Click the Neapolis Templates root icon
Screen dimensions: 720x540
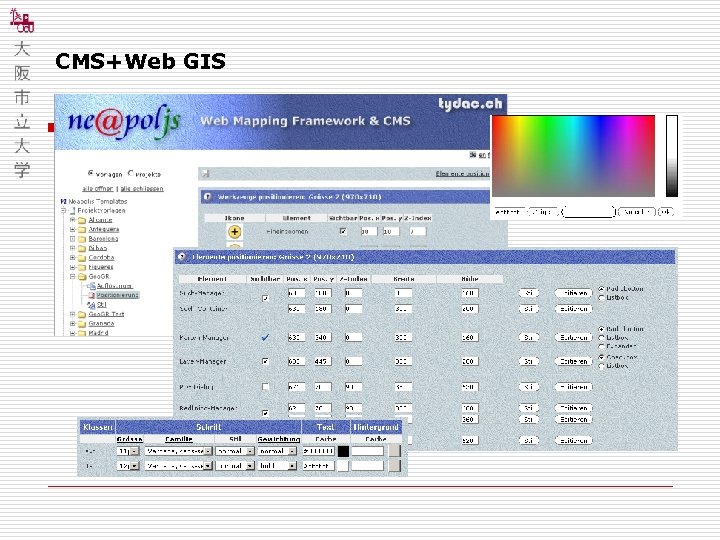64,201
